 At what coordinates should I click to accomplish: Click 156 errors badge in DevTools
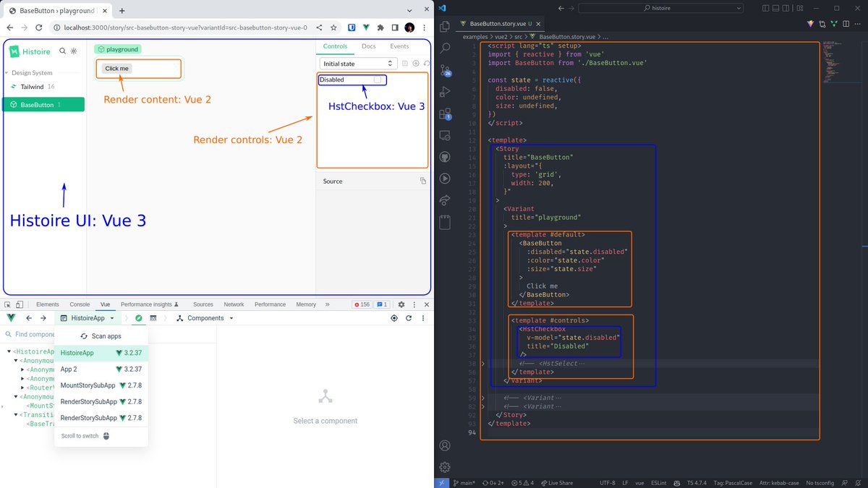362,304
